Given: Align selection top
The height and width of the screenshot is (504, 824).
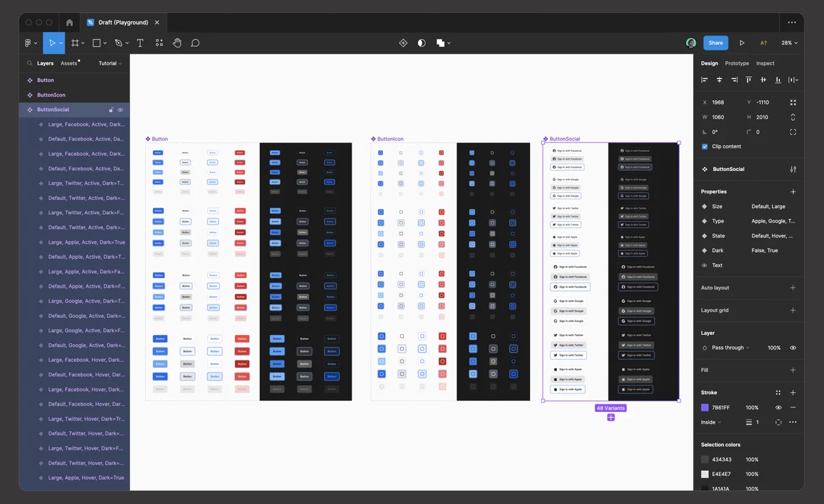Looking at the screenshot, I should point(748,80).
